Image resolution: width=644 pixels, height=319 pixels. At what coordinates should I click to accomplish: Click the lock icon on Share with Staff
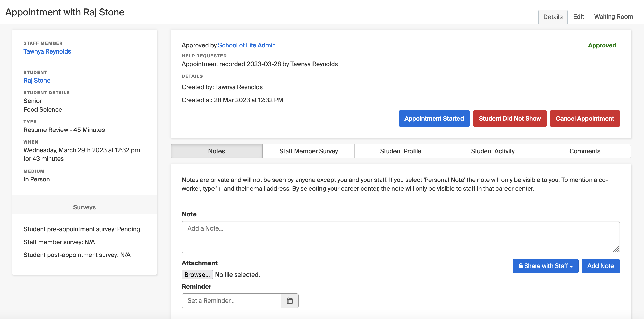[521, 266]
